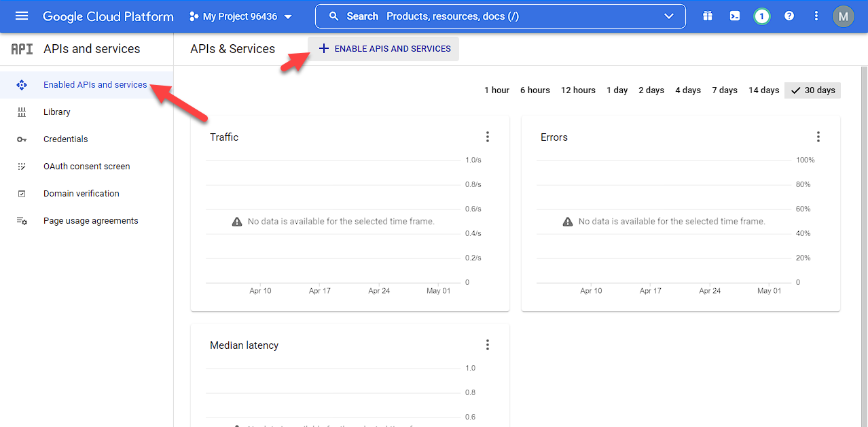The height and width of the screenshot is (427, 868).
Task: Click the plus icon on Enable APIs button
Action: [x=324, y=49]
